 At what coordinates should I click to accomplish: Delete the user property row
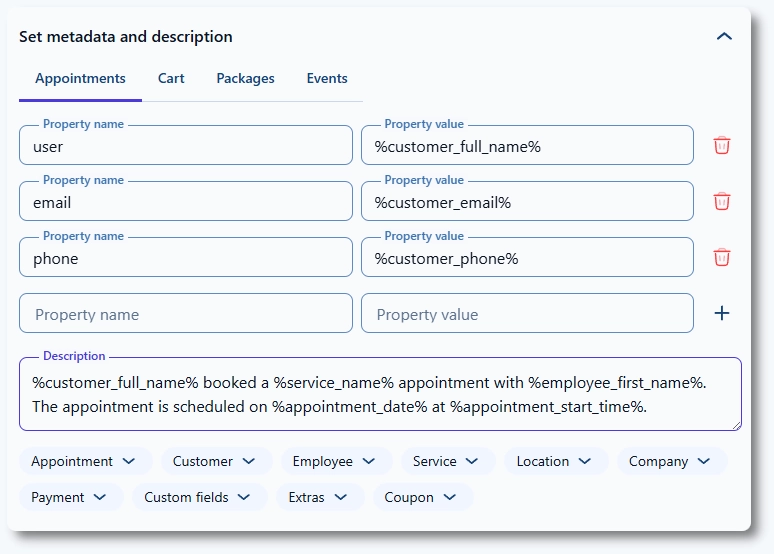click(x=722, y=145)
